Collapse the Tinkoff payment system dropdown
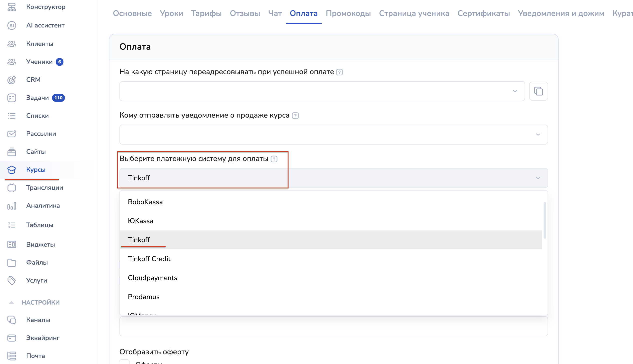Viewport: 633px width, 364px height. (x=538, y=178)
